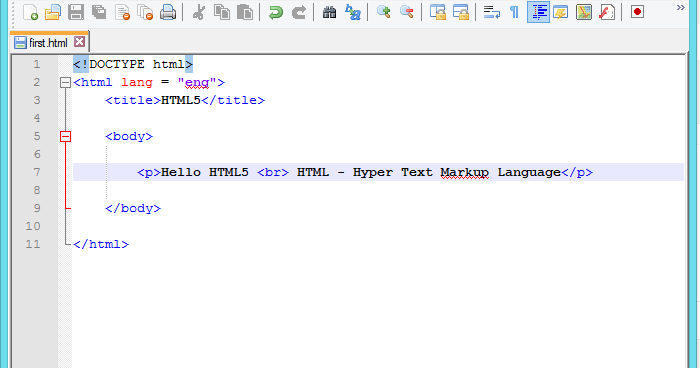Expand toolbar overflow chevron
700x368 pixels.
point(680,8)
